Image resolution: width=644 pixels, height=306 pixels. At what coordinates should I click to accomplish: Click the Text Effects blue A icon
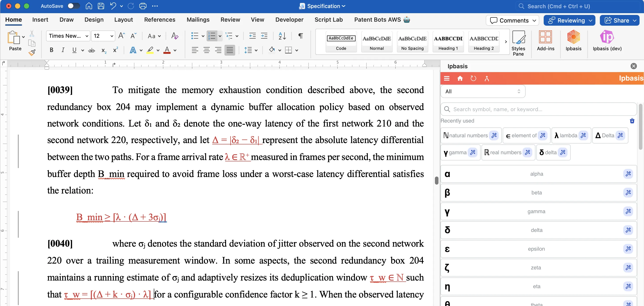click(133, 50)
